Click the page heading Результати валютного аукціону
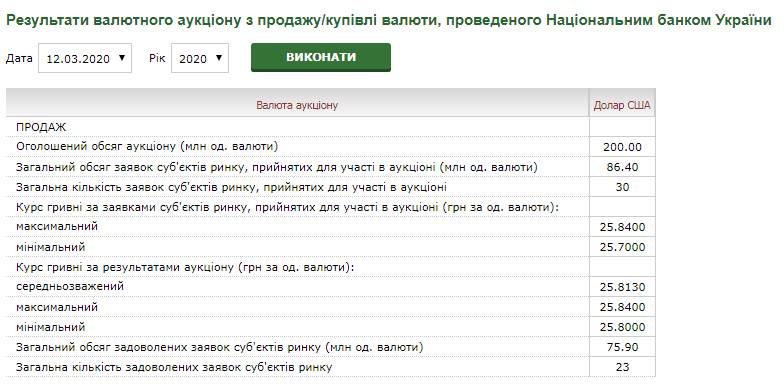The width and height of the screenshot is (784, 392). 389,20
